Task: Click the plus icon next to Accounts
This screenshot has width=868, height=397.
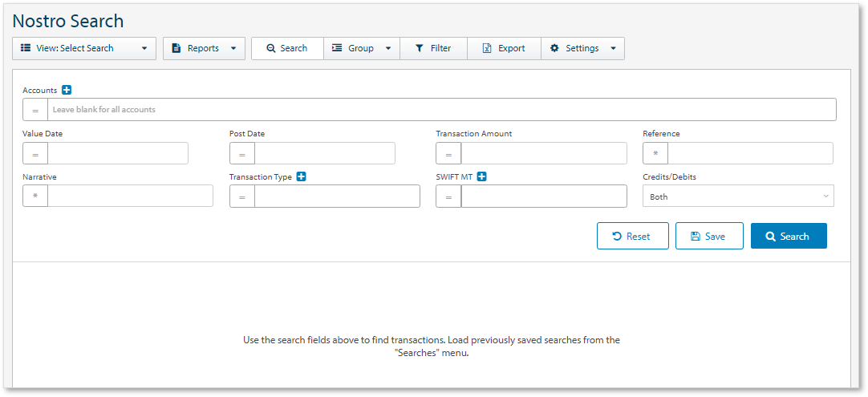Action: pos(67,91)
